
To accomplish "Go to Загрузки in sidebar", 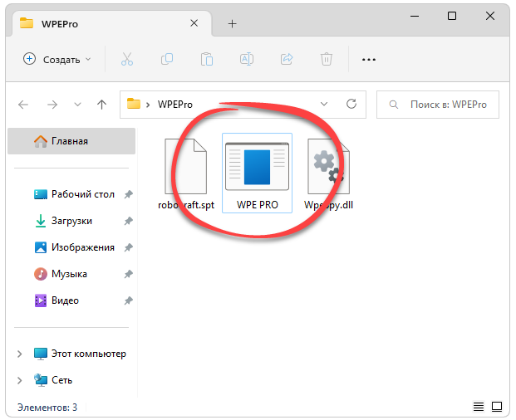I will point(71,221).
